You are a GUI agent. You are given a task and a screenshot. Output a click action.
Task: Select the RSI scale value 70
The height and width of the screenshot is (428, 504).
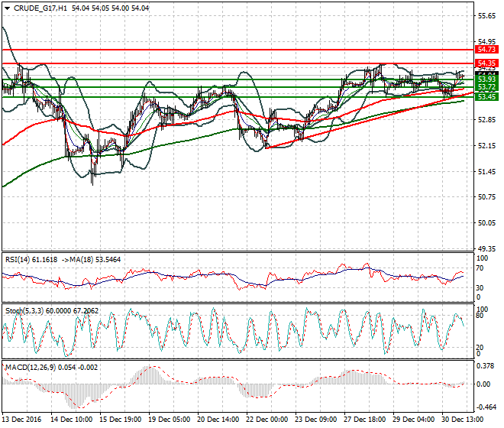click(480, 268)
